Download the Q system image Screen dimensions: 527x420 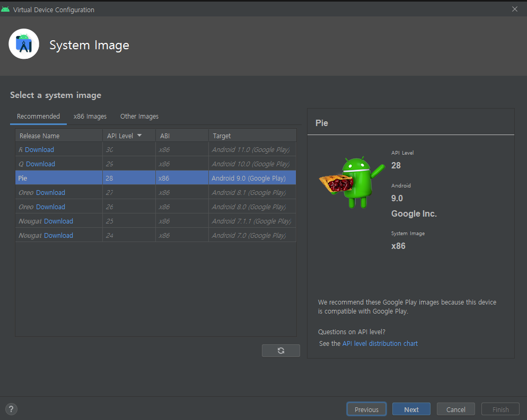click(40, 164)
